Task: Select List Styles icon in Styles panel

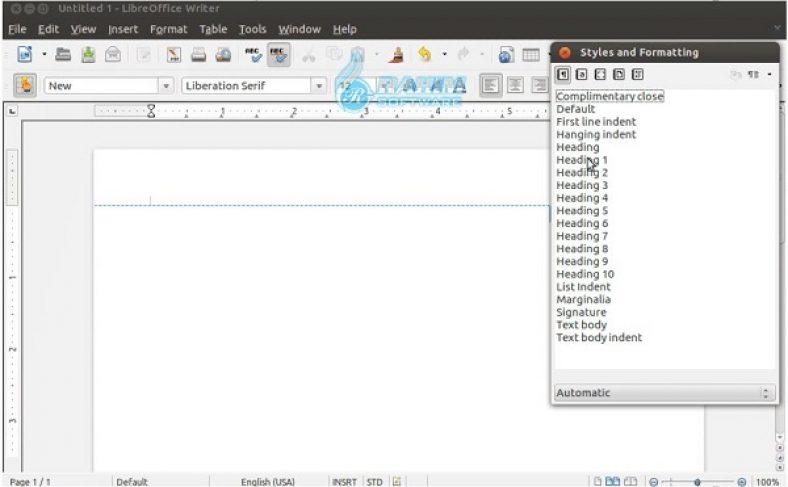Action: pyautogui.click(x=637, y=74)
